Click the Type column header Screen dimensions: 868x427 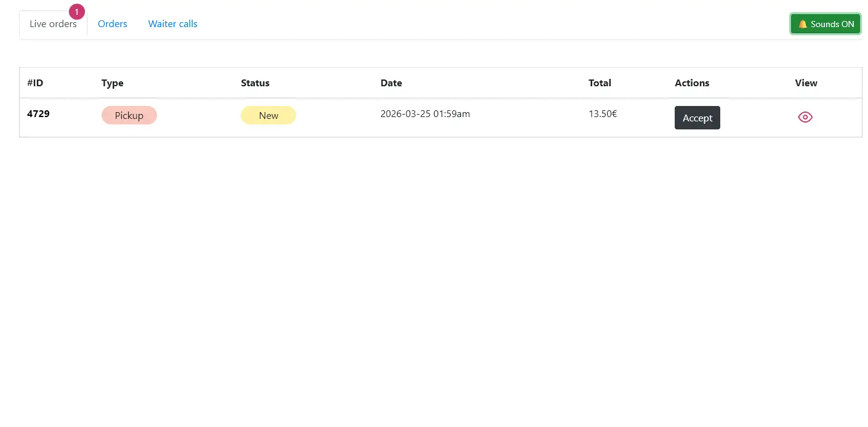[113, 83]
